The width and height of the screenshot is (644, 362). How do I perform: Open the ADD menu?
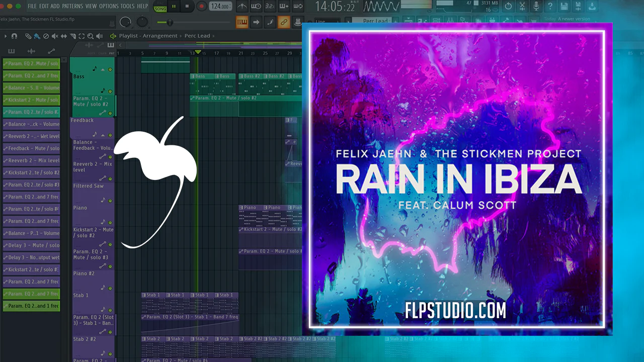55,6
